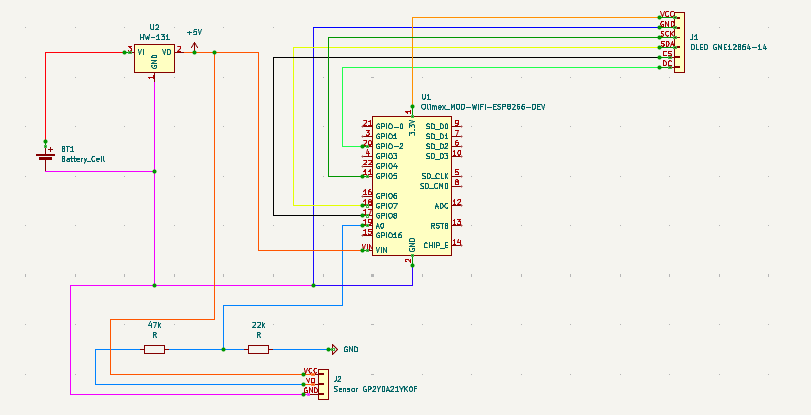Click the ADC pin label on U1

[x=441, y=205]
